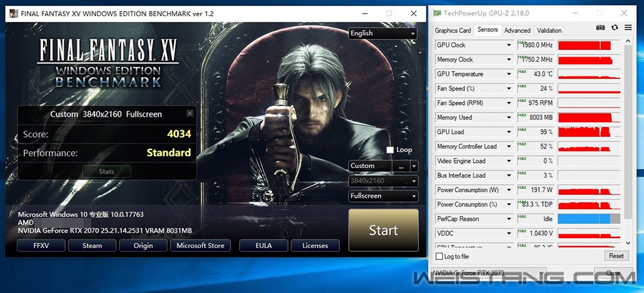Viewport: 644px width, 293px height.
Task: Click the Start benchmark button
Action: 383,230
